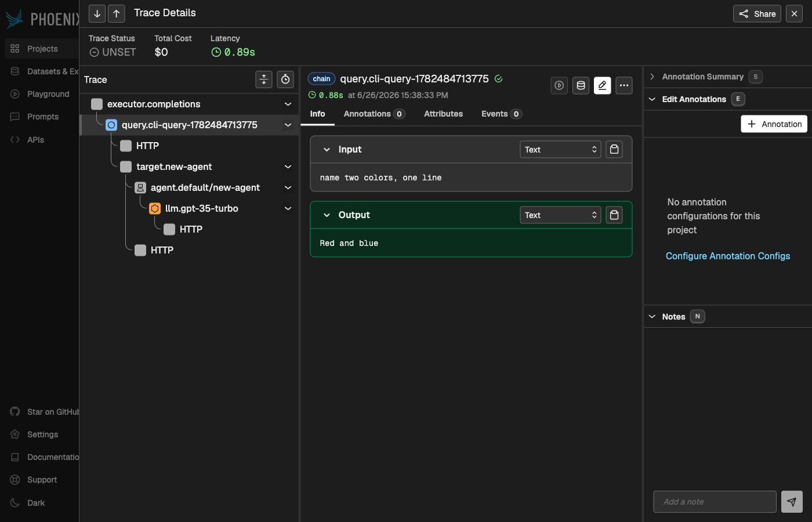Open Playground in sidebar
Viewport: 812px width, 522px height.
[x=42, y=94]
